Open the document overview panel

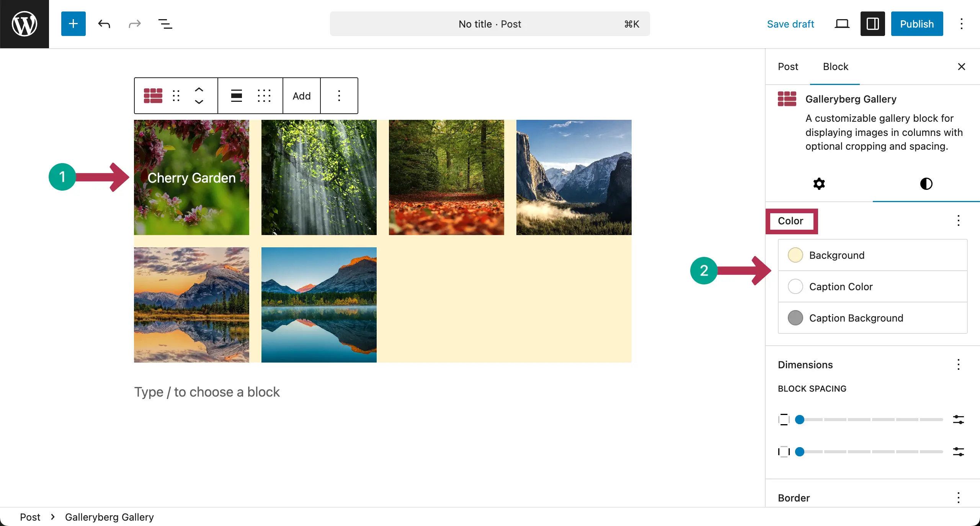pyautogui.click(x=165, y=24)
